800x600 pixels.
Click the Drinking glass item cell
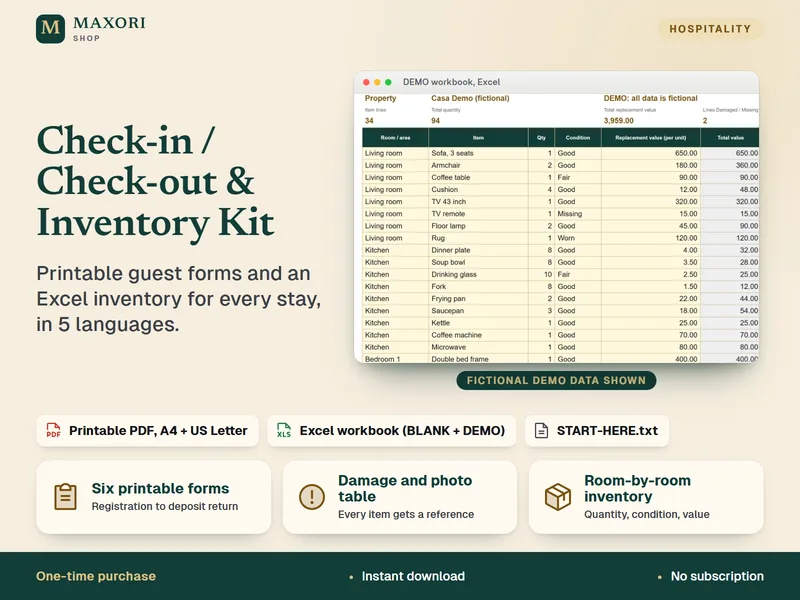pyautogui.click(x=478, y=274)
